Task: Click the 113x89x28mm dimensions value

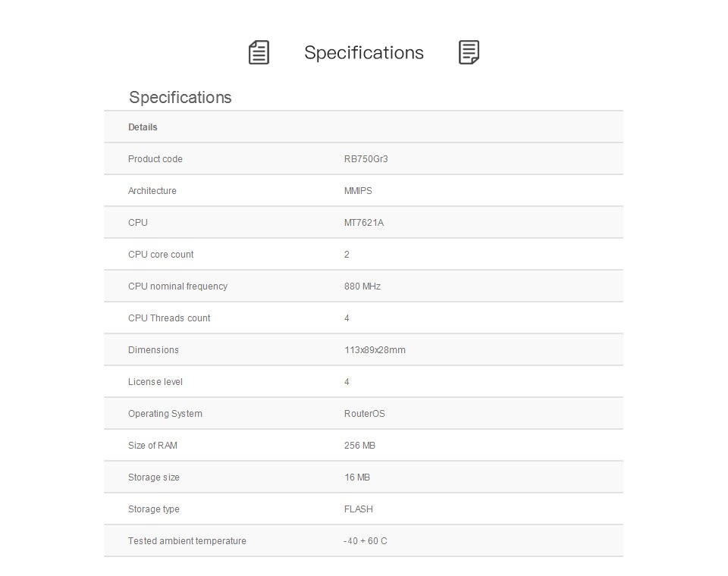Action: (x=375, y=350)
